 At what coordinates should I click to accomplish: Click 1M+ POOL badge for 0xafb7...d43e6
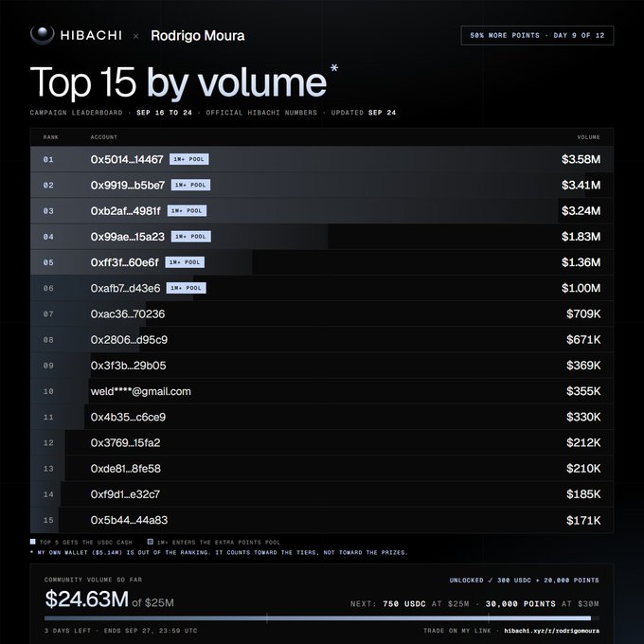point(187,288)
